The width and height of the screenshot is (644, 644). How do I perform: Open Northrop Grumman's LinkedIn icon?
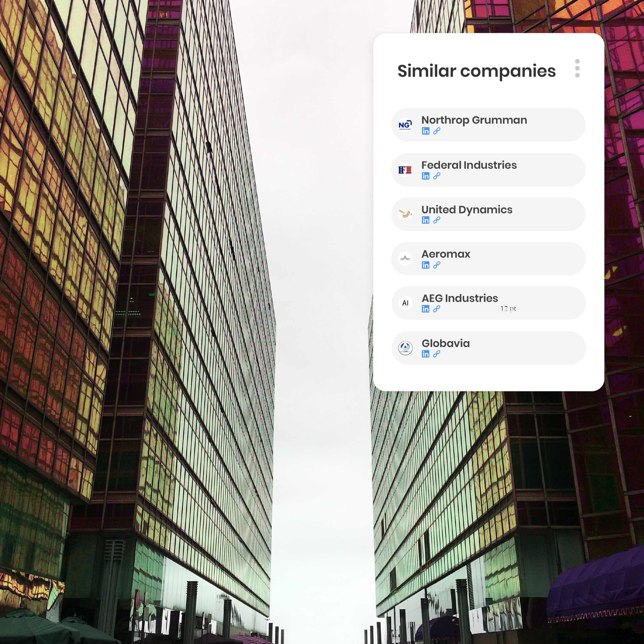pos(425,131)
